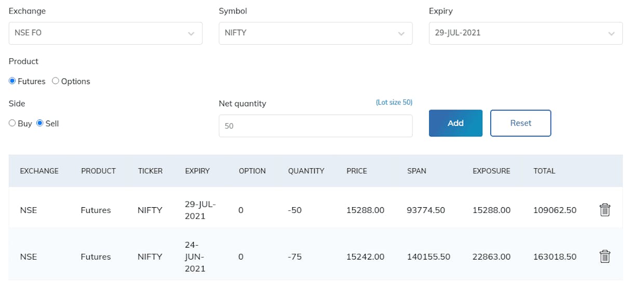Open the Symbol dropdown showing NIFTY
The height and width of the screenshot is (297, 644).
tap(316, 33)
